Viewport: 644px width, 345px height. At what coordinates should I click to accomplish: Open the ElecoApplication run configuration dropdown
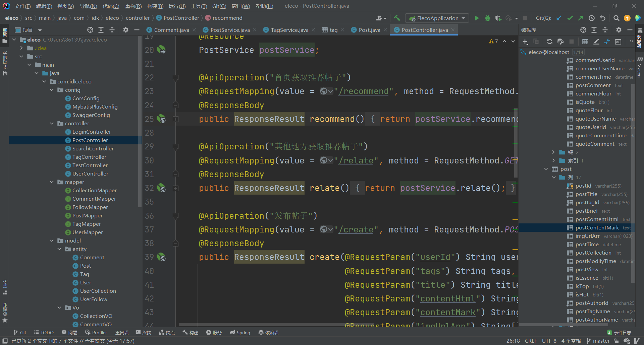click(x=437, y=18)
